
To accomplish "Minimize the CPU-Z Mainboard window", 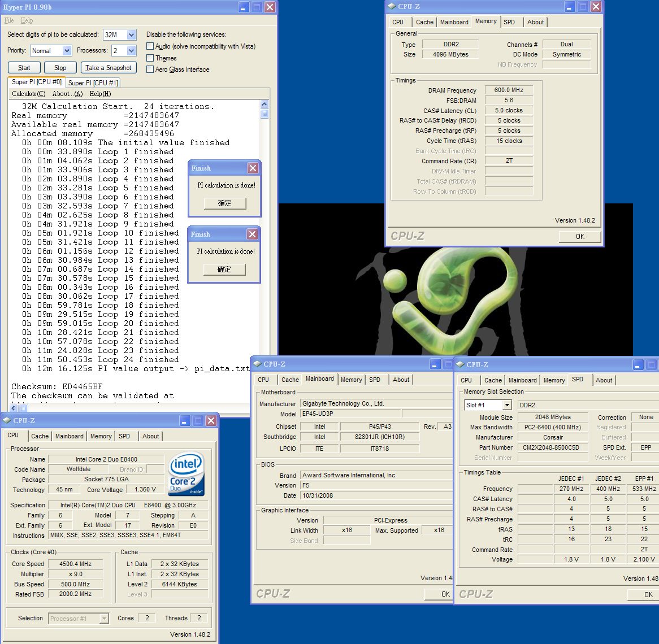I will coord(435,364).
